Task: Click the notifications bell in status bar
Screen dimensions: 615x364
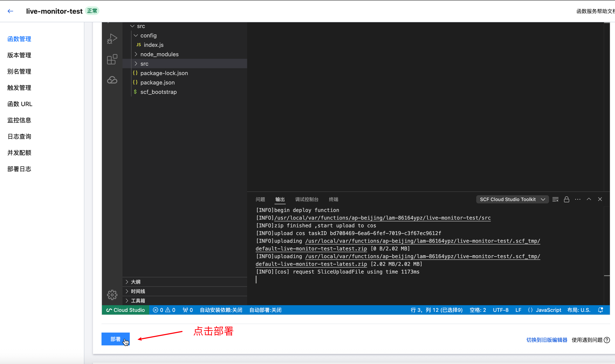Action: pyautogui.click(x=600, y=310)
